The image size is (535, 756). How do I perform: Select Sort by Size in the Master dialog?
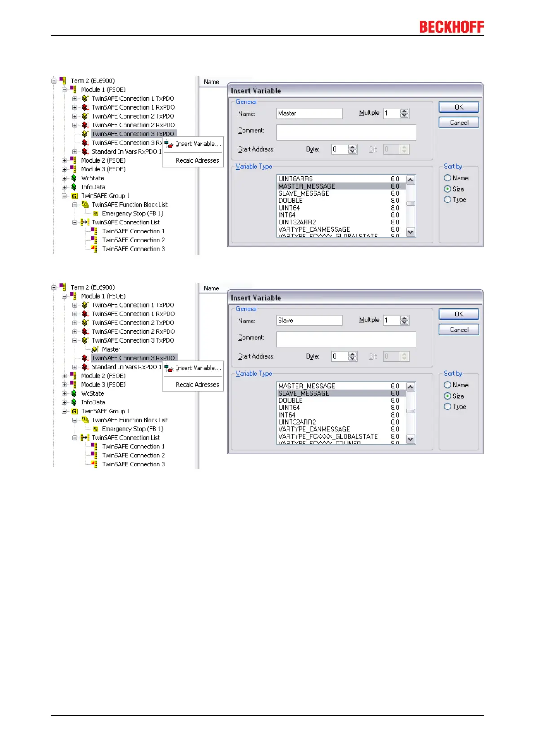click(447, 189)
